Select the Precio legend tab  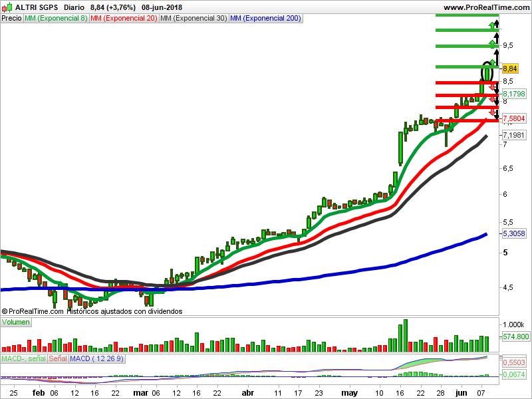coord(11,18)
